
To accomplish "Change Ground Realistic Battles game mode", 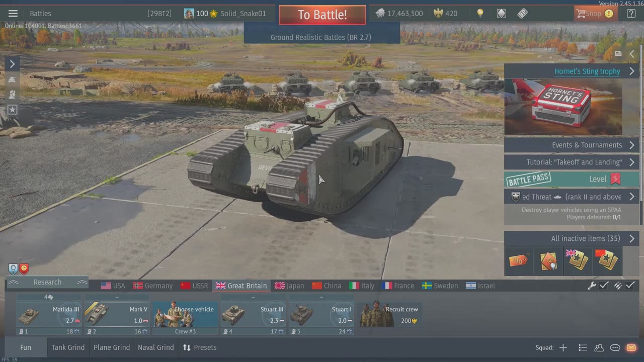I will 321,37.
